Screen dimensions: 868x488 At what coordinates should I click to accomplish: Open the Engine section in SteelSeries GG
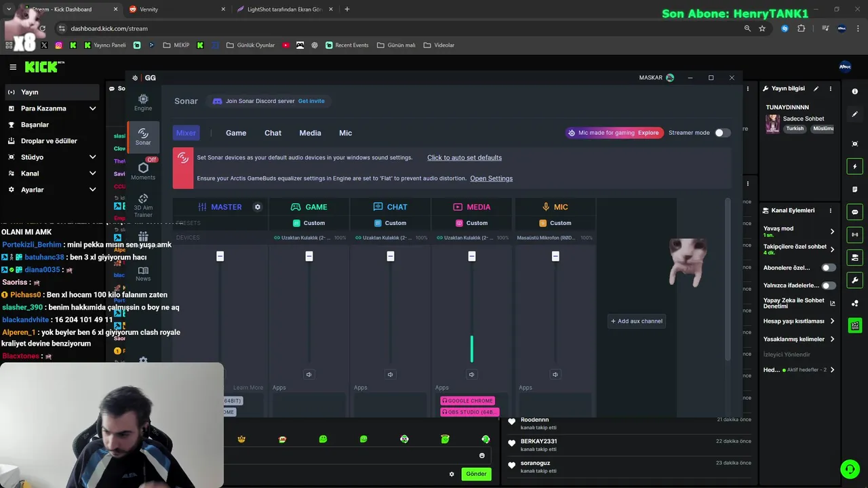point(143,102)
